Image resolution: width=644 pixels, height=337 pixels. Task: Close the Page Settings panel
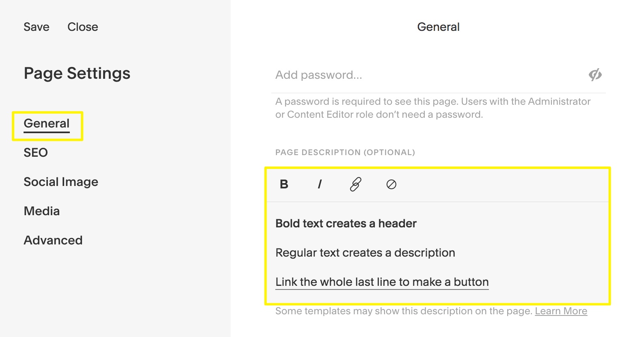83,27
